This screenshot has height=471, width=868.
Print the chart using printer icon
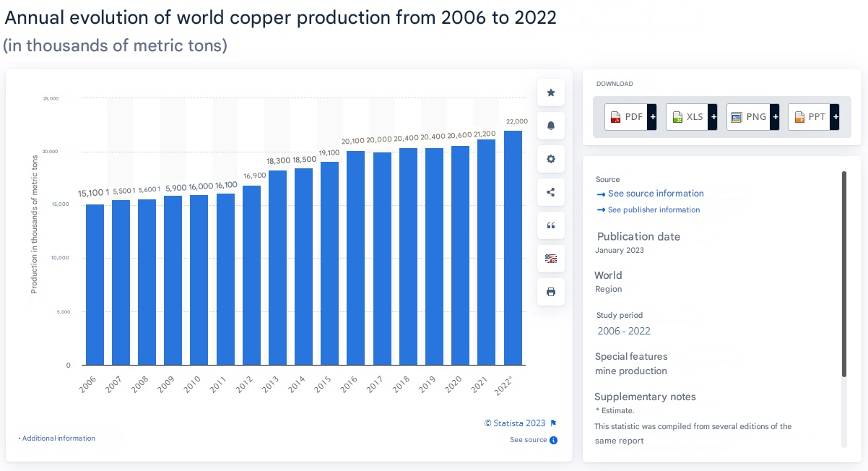(551, 292)
